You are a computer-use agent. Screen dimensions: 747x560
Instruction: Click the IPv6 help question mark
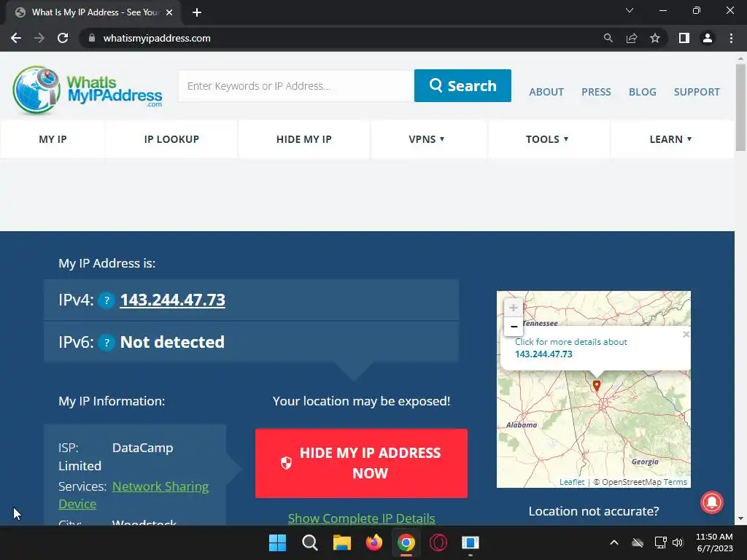coord(107,343)
